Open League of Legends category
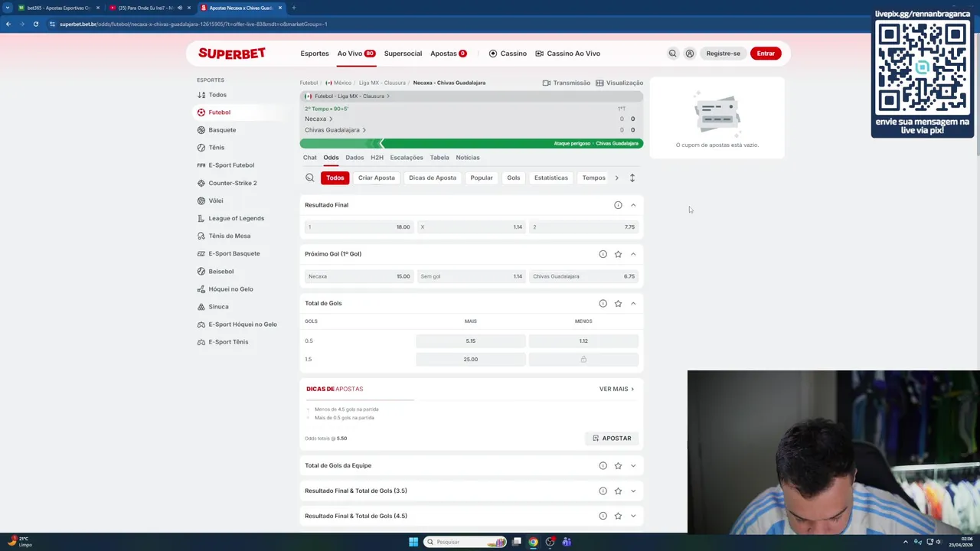This screenshot has width=980, height=551. (237, 218)
